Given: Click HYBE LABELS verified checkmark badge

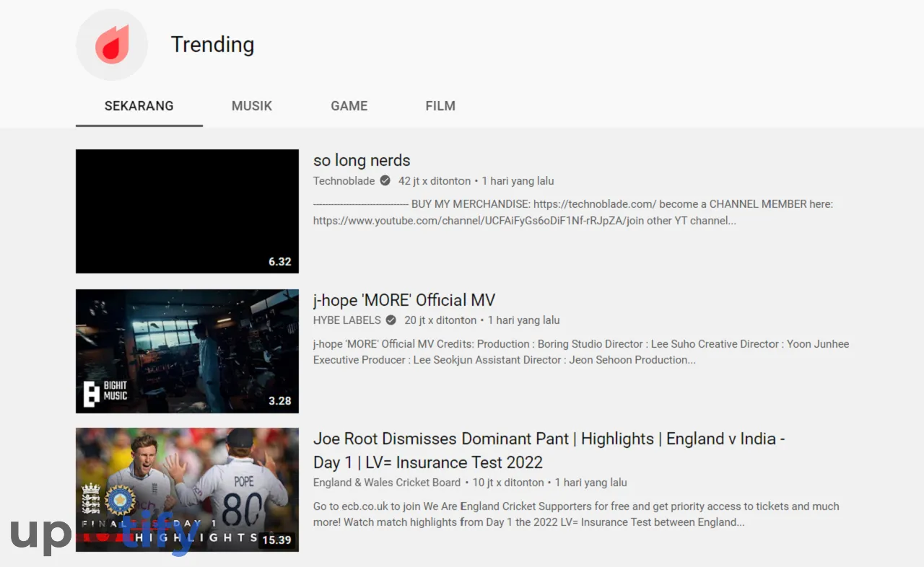Looking at the screenshot, I should point(391,320).
